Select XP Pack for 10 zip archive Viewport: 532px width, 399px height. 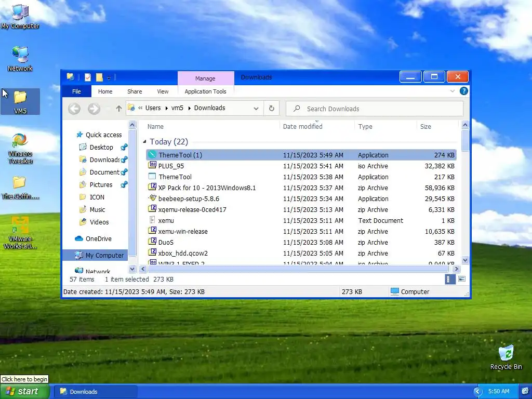[301, 188]
